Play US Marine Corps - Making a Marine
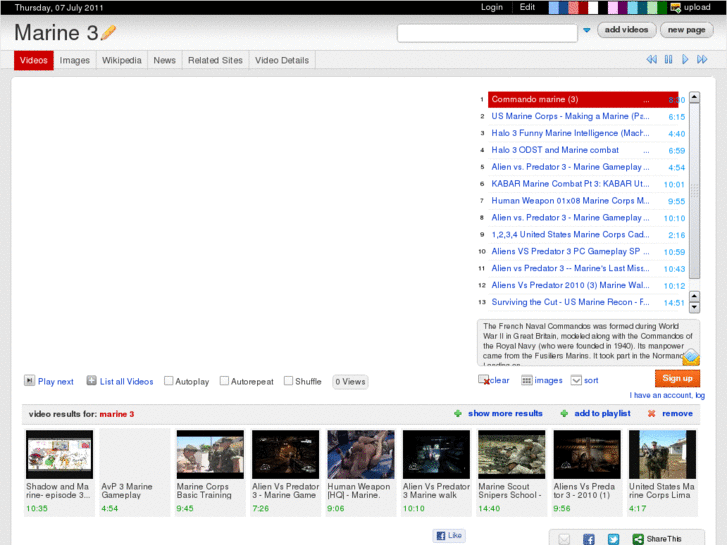 tap(570, 116)
